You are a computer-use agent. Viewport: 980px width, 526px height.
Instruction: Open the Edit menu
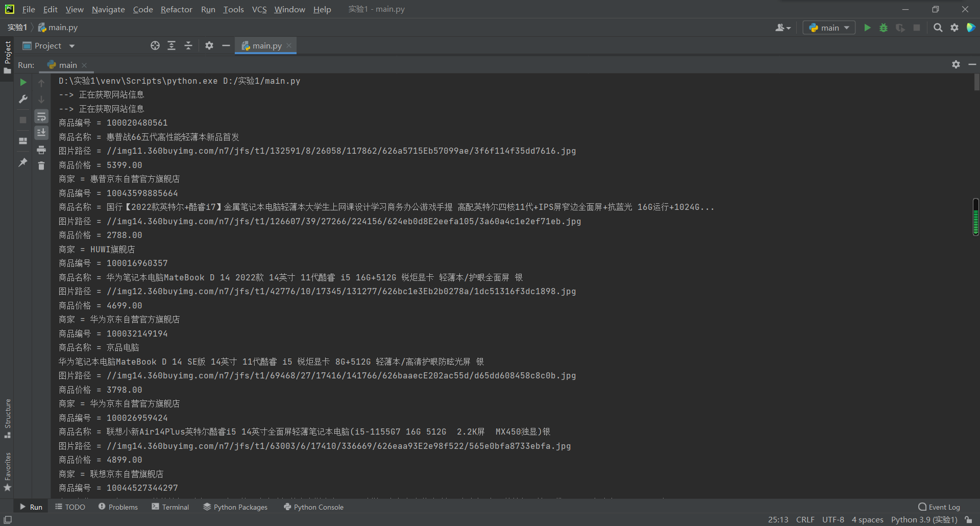click(x=51, y=9)
